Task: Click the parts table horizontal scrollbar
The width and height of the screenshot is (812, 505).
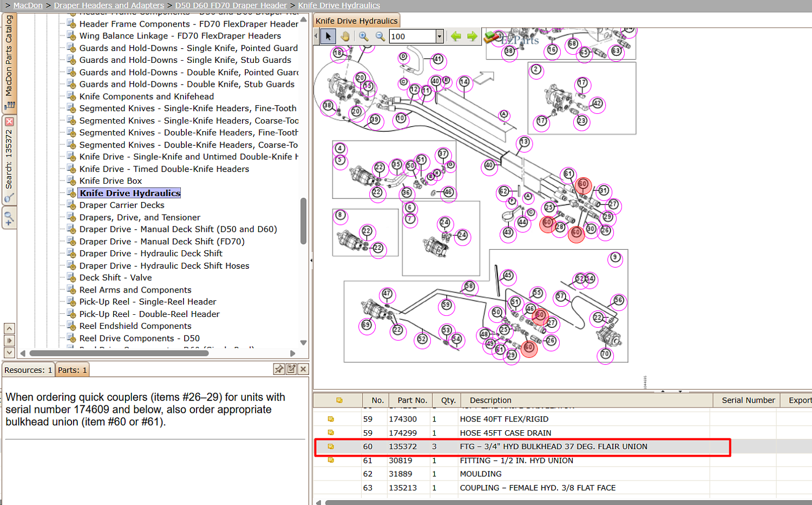Action: click(x=568, y=502)
